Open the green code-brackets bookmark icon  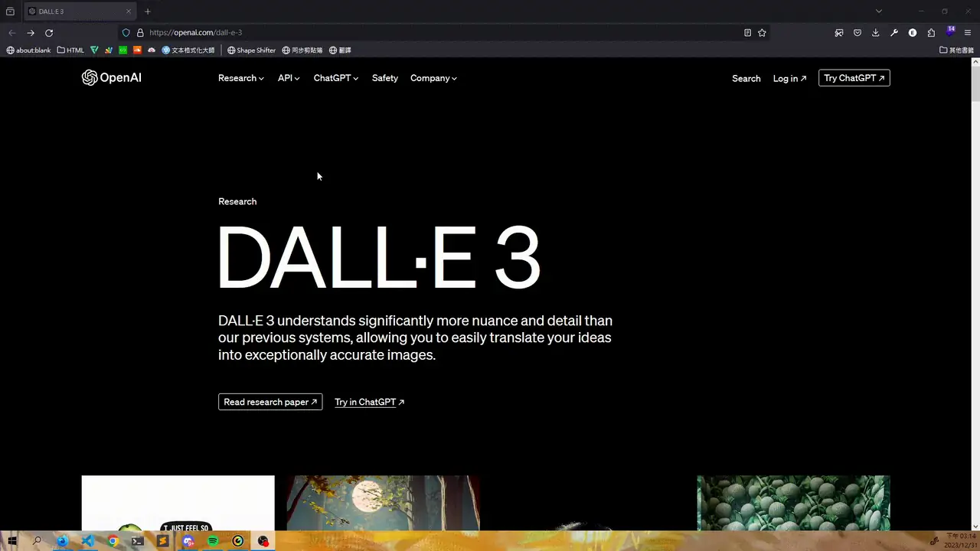[x=123, y=51]
